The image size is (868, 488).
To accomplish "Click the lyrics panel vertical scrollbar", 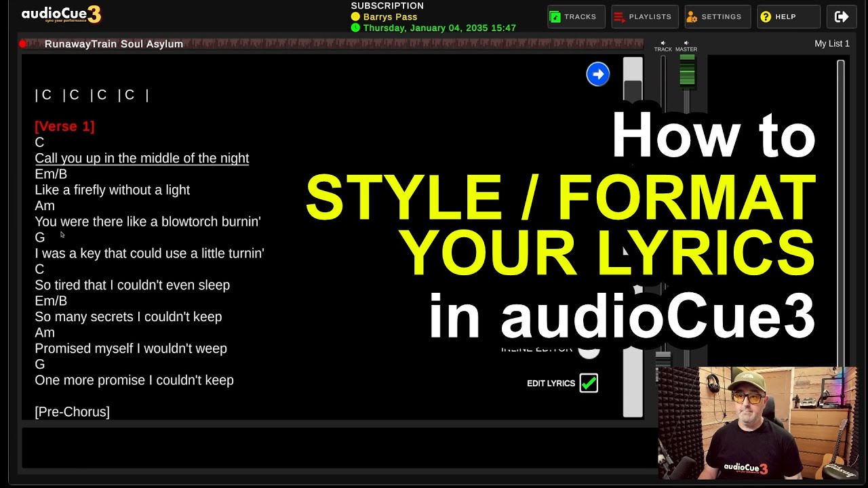I will (633, 237).
